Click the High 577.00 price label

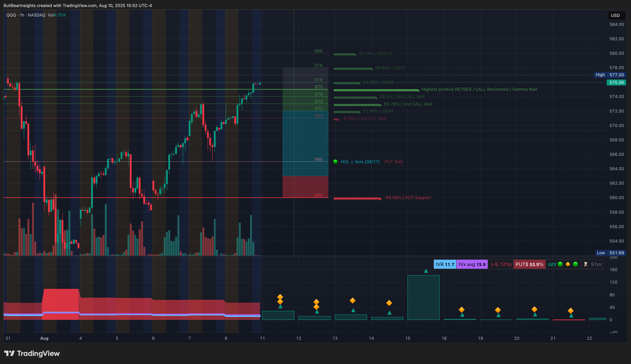point(610,75)
